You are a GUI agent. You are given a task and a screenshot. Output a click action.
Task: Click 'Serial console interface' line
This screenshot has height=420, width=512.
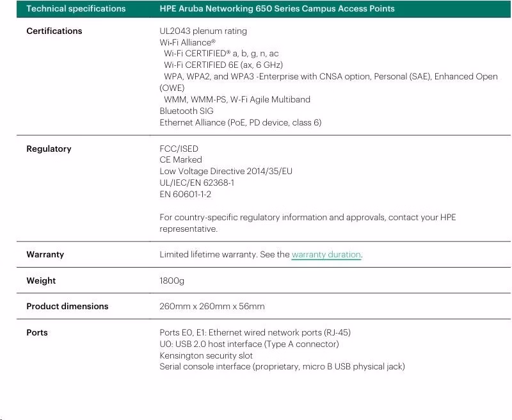(x=282, y=366)
